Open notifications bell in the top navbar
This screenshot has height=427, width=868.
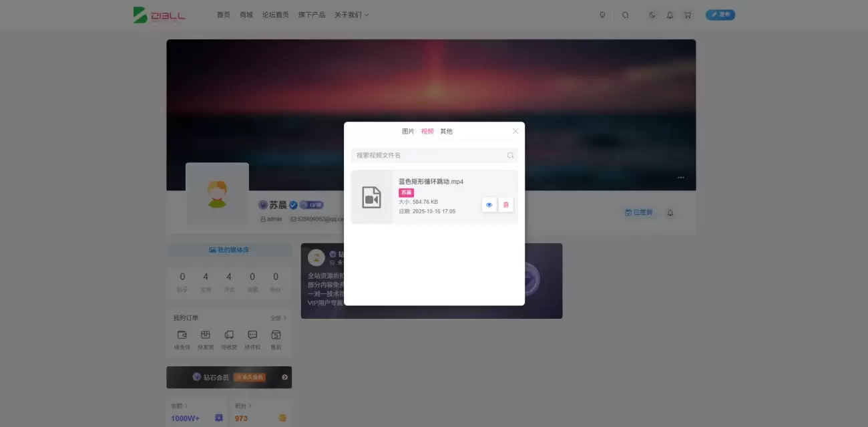pyautogui.click(x=670, y=15)
